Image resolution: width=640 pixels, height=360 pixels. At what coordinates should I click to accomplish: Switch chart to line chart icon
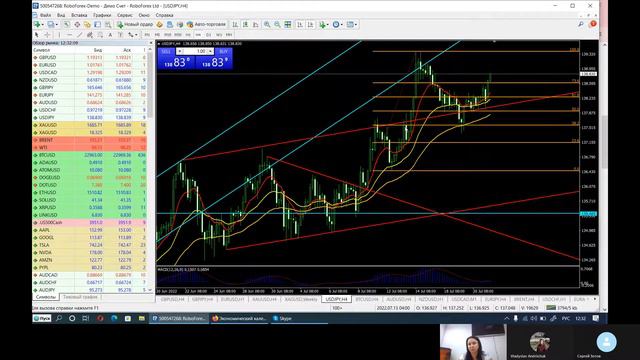click(256, 24)
